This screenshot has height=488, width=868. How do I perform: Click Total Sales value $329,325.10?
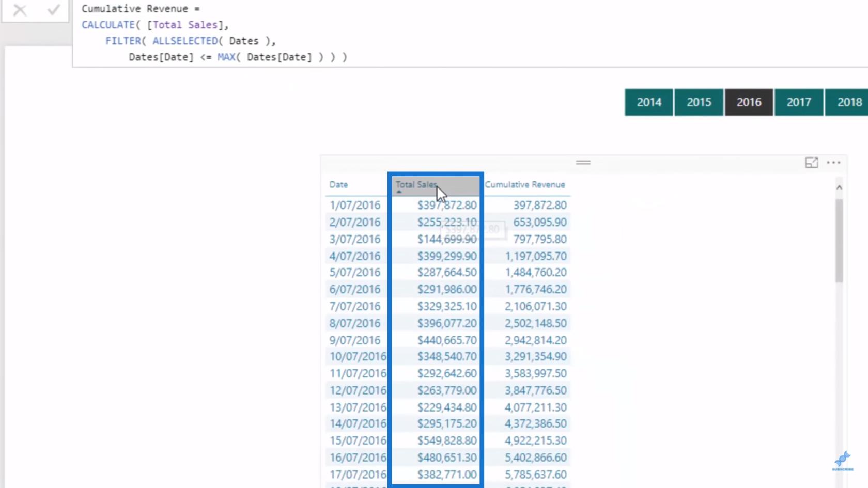[447, 306]
